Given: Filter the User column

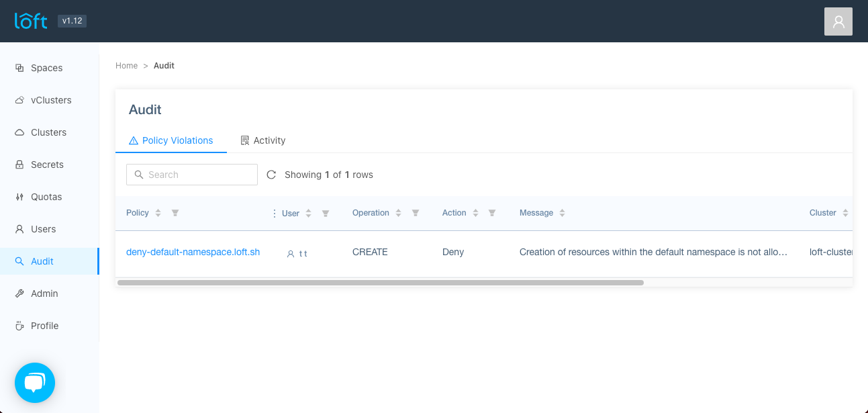Looking at the screenshot, I should (x=326, y=214).
